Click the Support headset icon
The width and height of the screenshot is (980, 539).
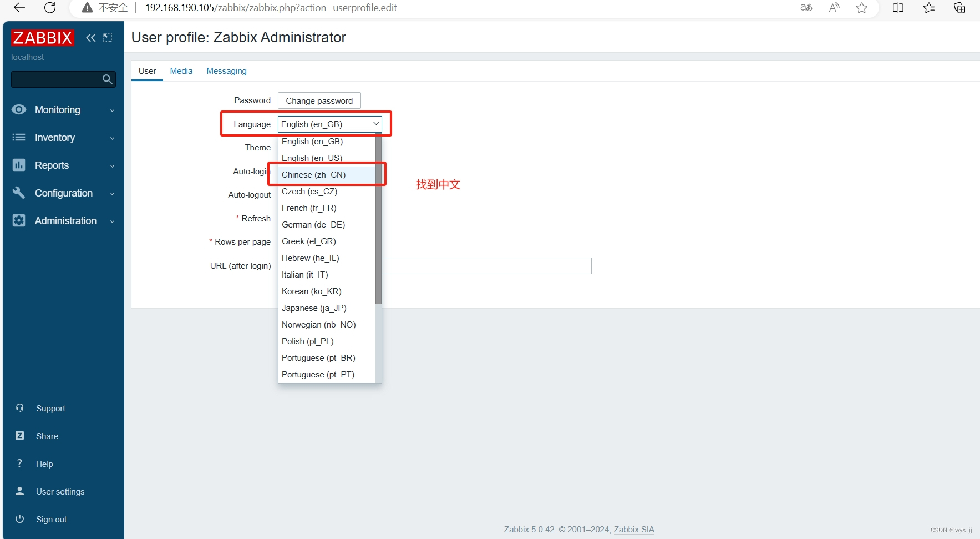[x=20, y=408]
